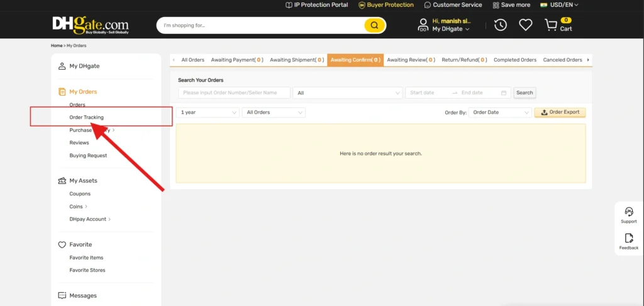Click the My DHgate person icon in sidebar
The width and height of the screenshot is (644, 306).
point(62,66)
